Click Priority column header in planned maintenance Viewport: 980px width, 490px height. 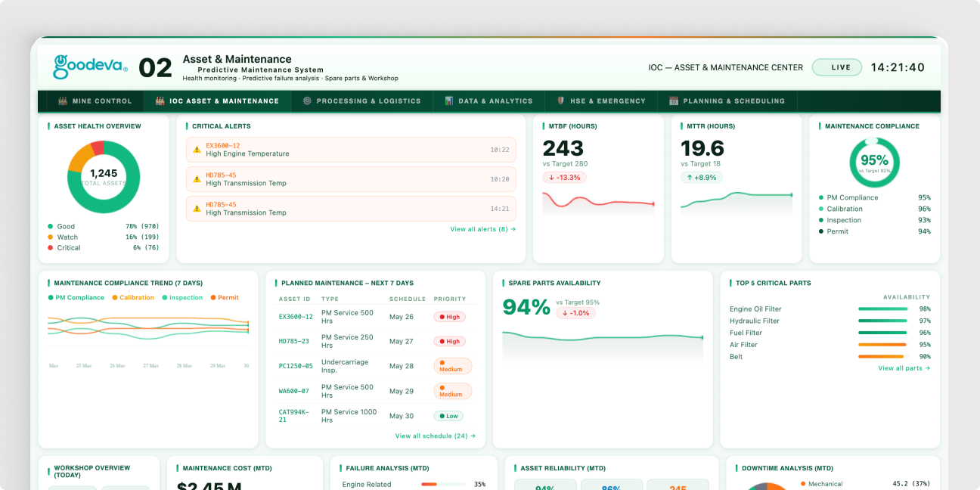450,299
